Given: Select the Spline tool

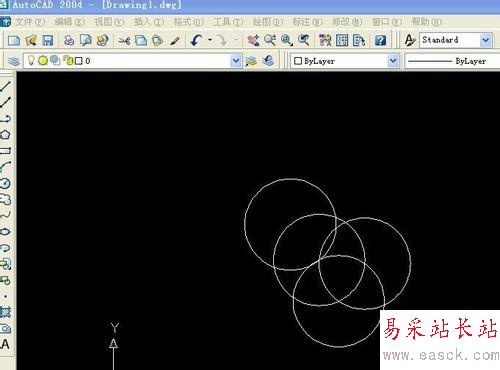Looking at the screenshot, I should [5, 216].
